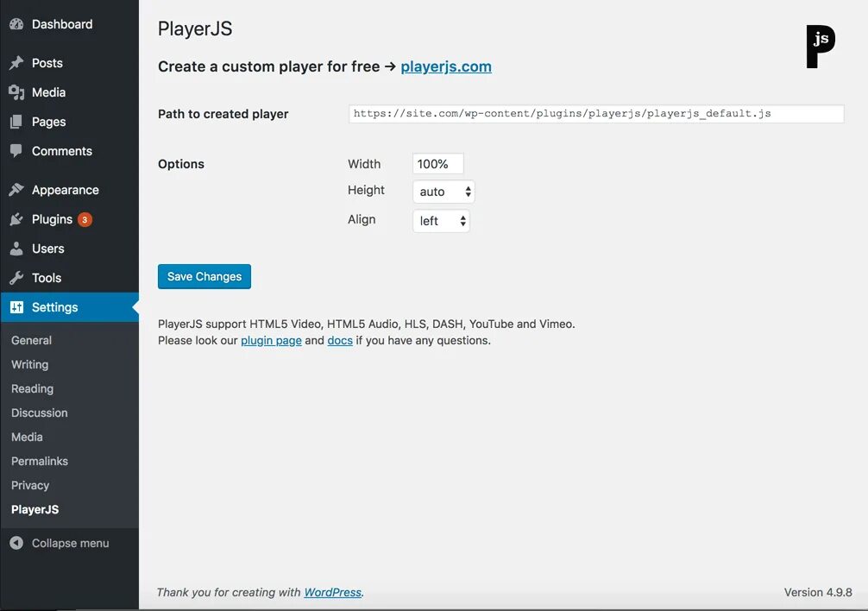Open General settings submenu
Image resolution: width=868 pixels, height=611 pixels.
tap(32, 340)
